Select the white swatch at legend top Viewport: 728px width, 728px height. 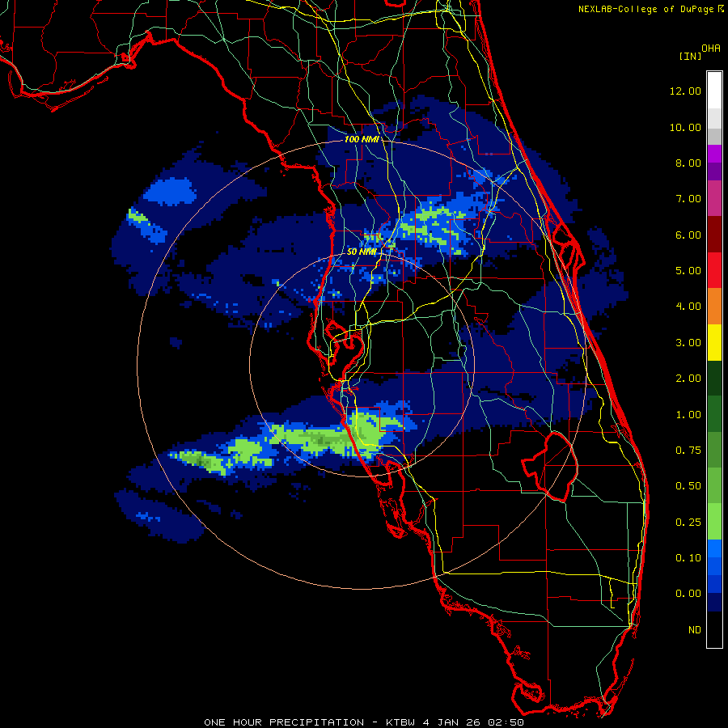(714, 91)
